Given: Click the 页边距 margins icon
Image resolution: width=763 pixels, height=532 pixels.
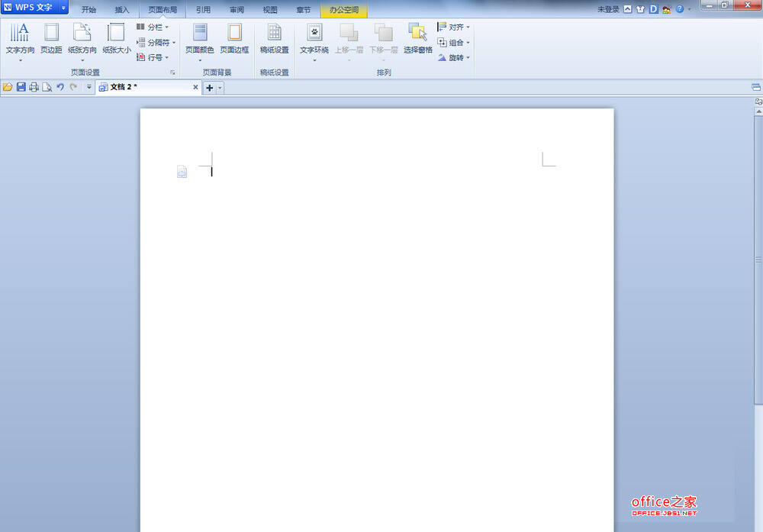Looking at the screenshot, I should [x=51, y=39].
